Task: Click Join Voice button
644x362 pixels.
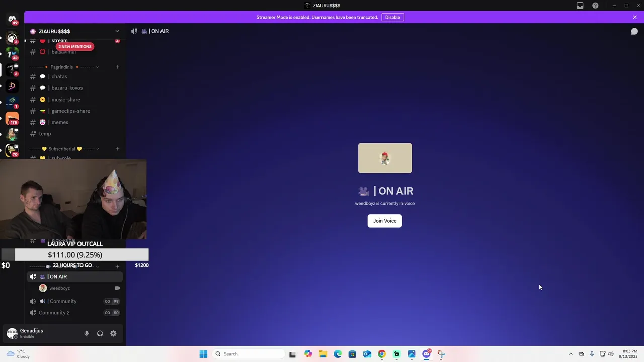Action: click(x=385, y=221)
